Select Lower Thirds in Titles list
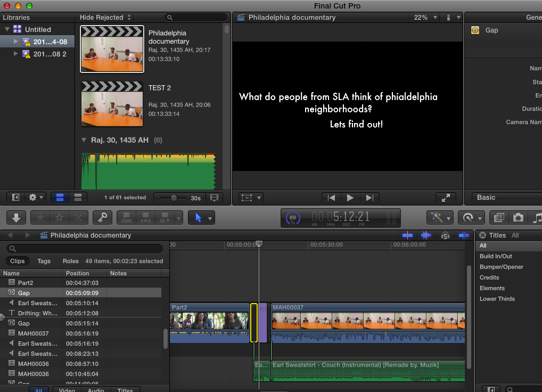Viewport: 542px width, 392px height. point(497,299)
